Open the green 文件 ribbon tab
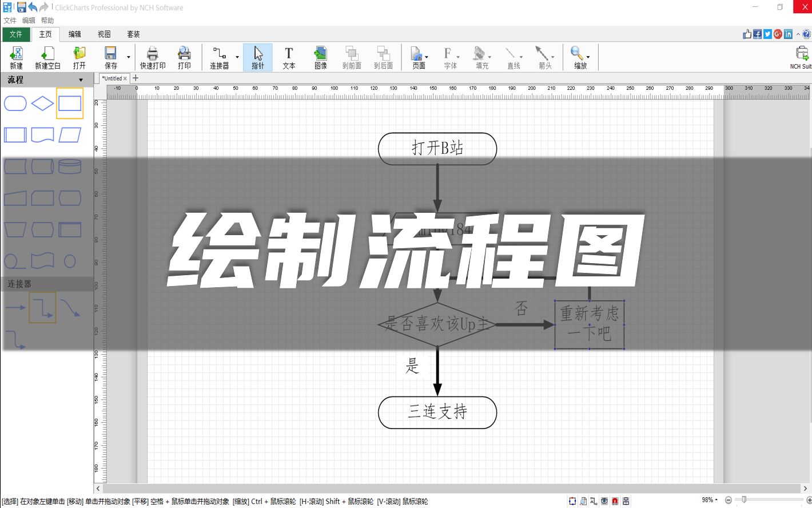 point(15,34)
